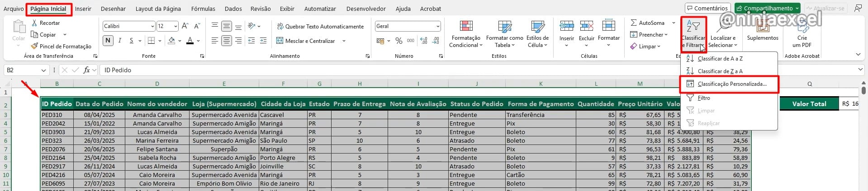Viewport: 868px width, 191px height.
Task: Open Formatar como Tabela
Action: 505,34
